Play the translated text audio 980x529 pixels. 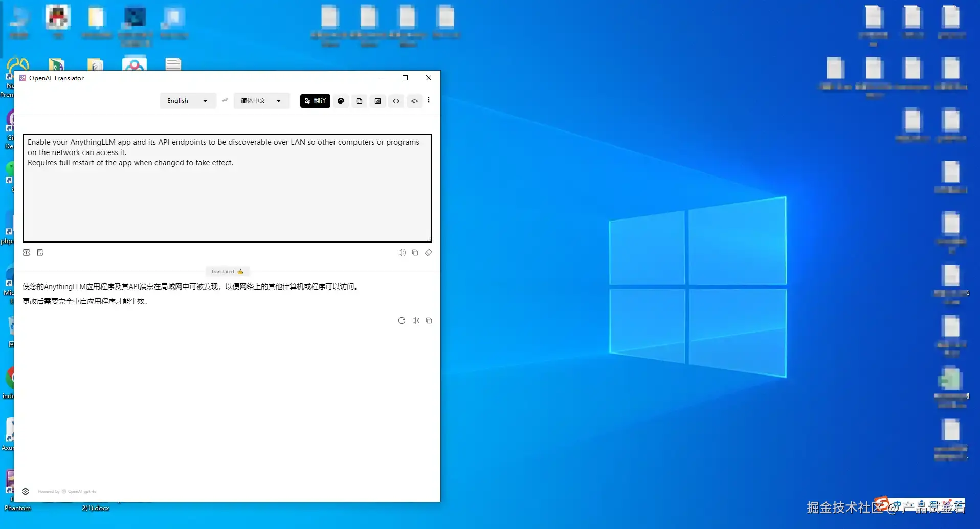point(415,321)
